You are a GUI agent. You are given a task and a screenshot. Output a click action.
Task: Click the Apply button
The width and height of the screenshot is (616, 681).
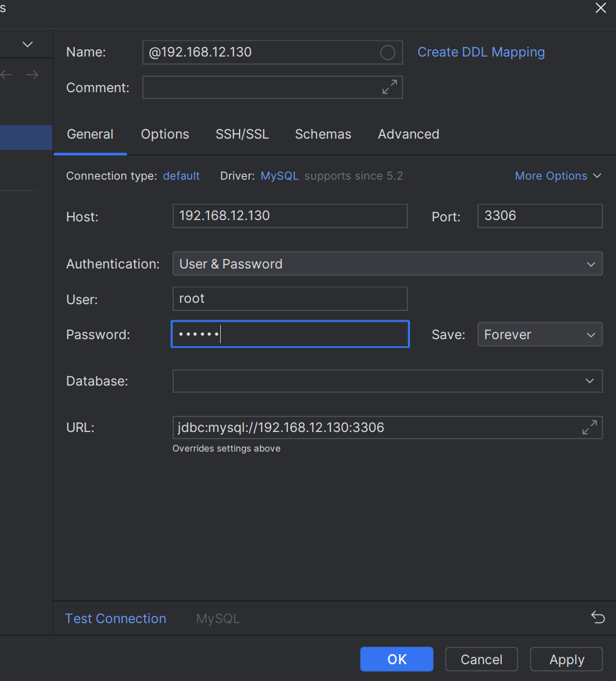coord(566,659)
